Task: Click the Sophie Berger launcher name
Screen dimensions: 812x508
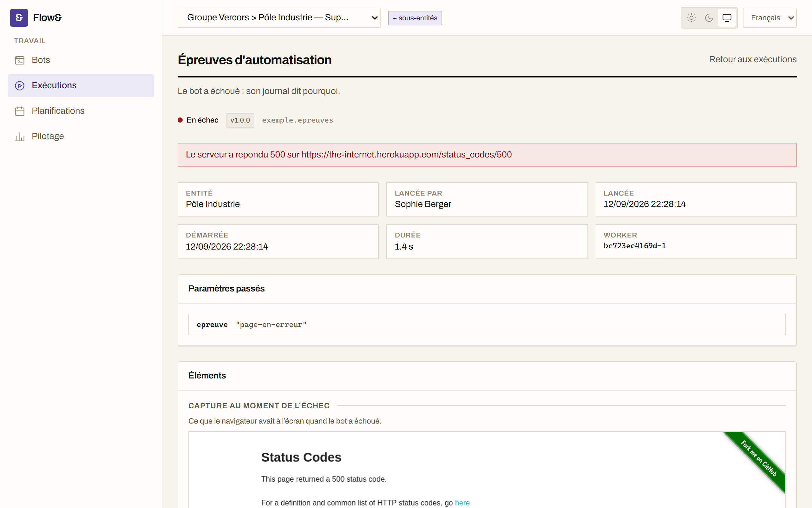Action: (x=423, y=204)
